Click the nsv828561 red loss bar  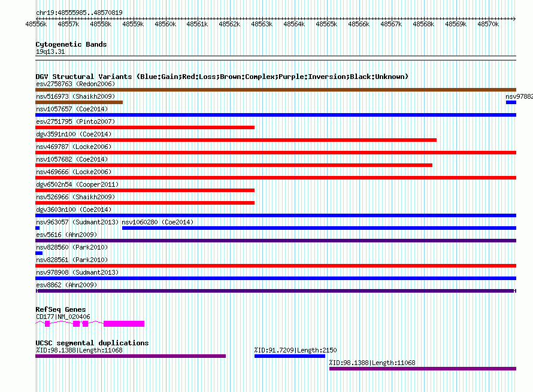(275, 266)
